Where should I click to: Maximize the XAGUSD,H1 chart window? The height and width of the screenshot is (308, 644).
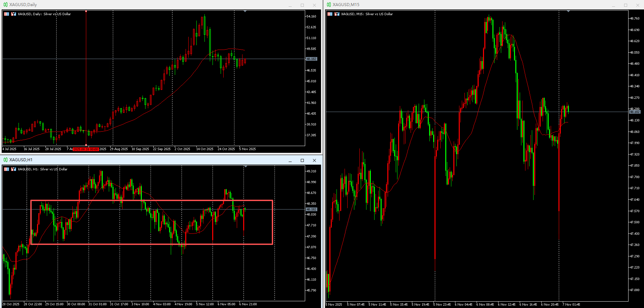tap(302, 160)
